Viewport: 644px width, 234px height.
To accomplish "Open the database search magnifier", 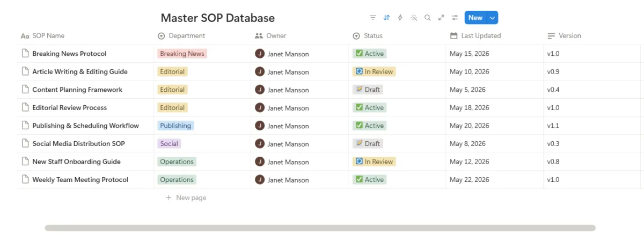I will coord(428,18).
